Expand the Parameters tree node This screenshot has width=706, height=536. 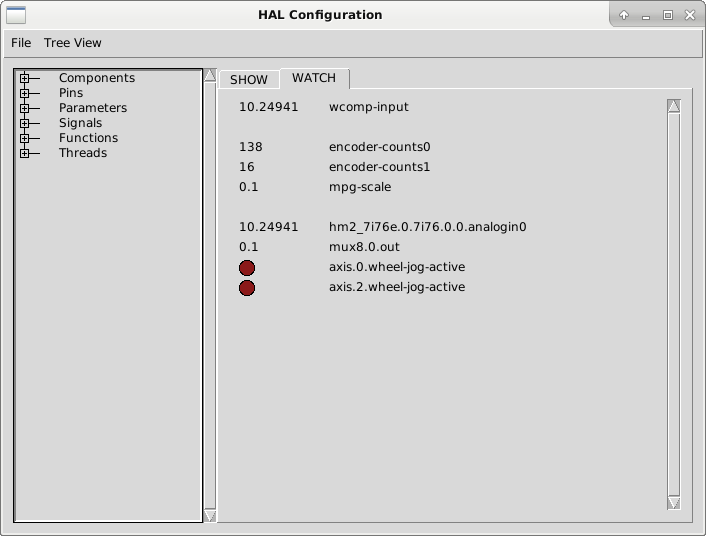(x=24, y=108)
